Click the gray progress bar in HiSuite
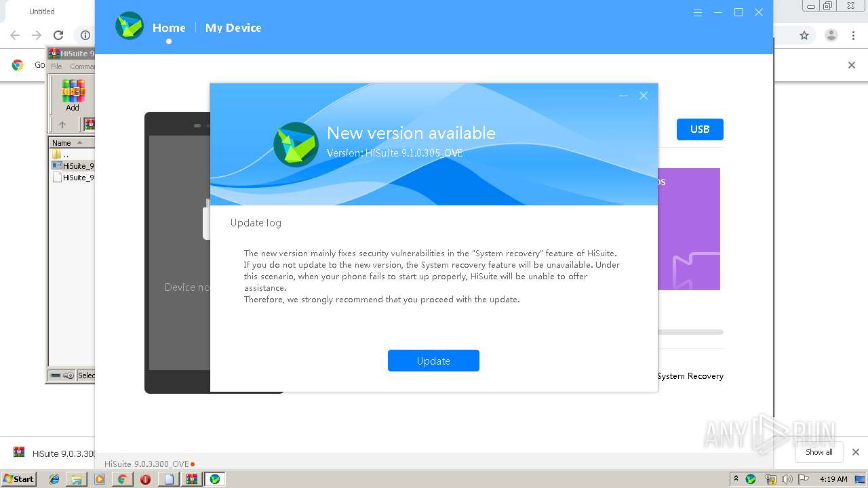 coord(690,332)
